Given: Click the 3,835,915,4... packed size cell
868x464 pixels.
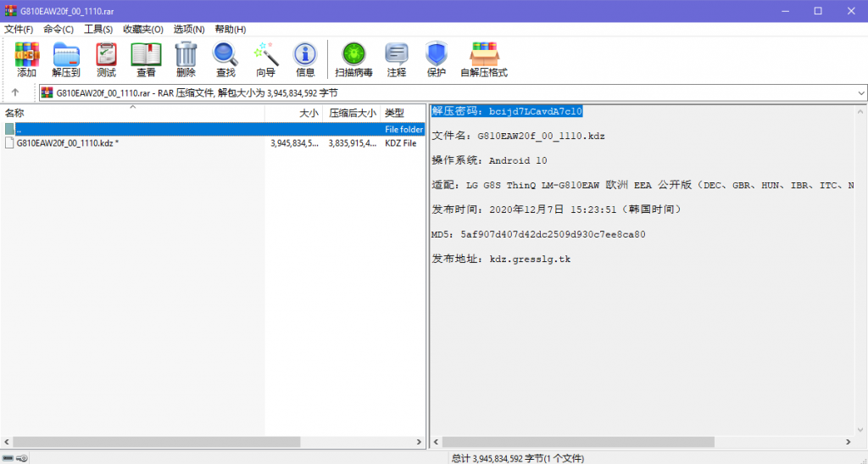Looking at the screenshot, I should [353, 143].
